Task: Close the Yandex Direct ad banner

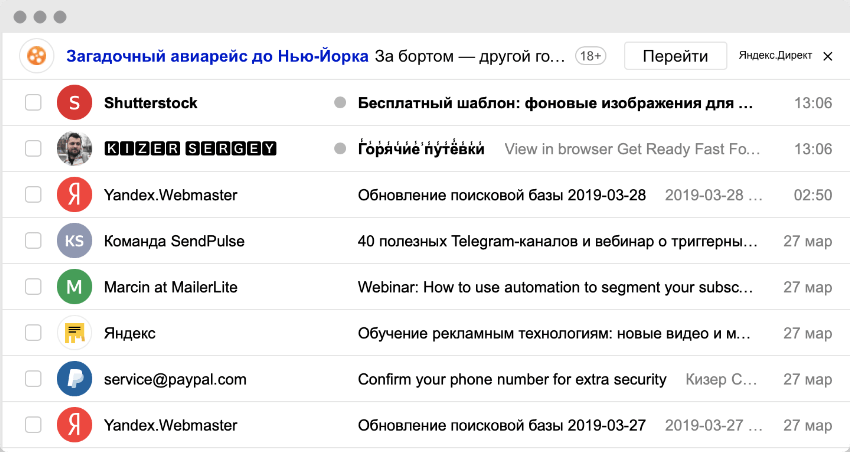Action: pos(827,56)
